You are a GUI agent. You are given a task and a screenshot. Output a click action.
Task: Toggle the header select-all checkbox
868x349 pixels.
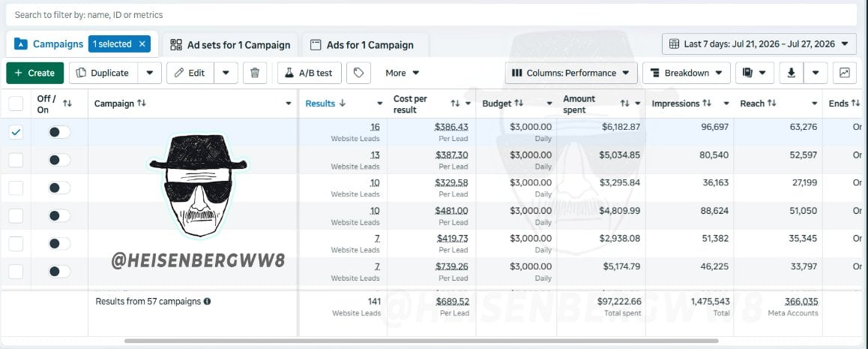[x=16, y=104]
